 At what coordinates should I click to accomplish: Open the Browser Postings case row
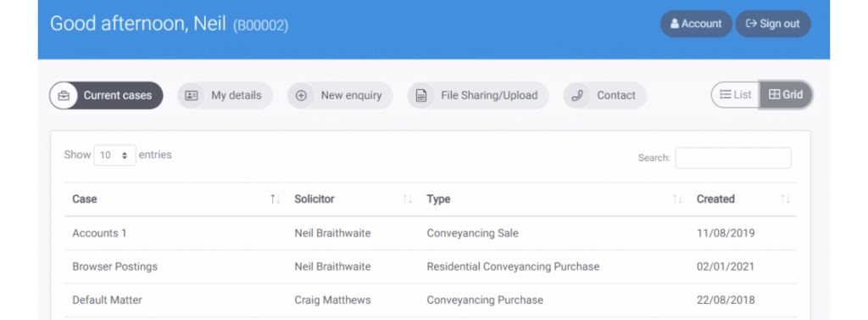[x=430, y=267]
